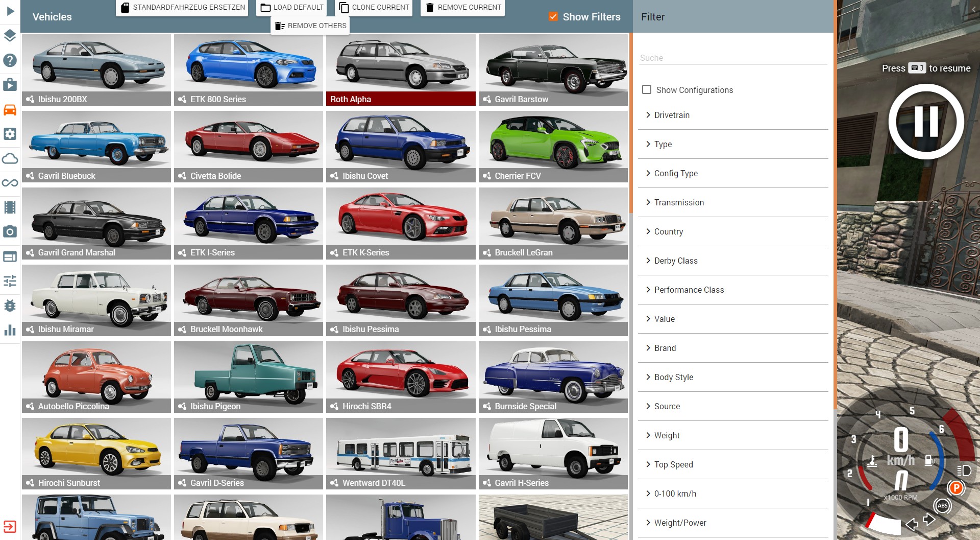Expand the Body Style filter
The height and width of the screenshot is (540, 980).
pyautogui.click(x=733, y=377)
